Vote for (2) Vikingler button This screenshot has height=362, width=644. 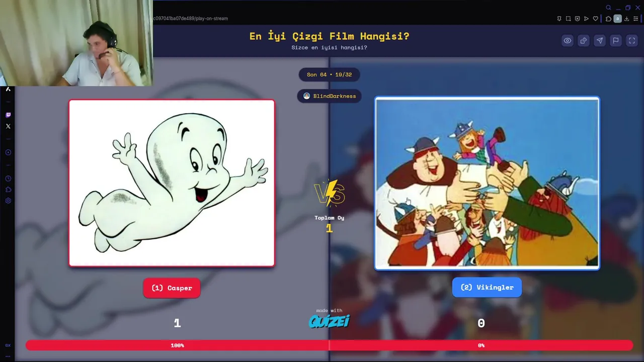pos(487,287)
